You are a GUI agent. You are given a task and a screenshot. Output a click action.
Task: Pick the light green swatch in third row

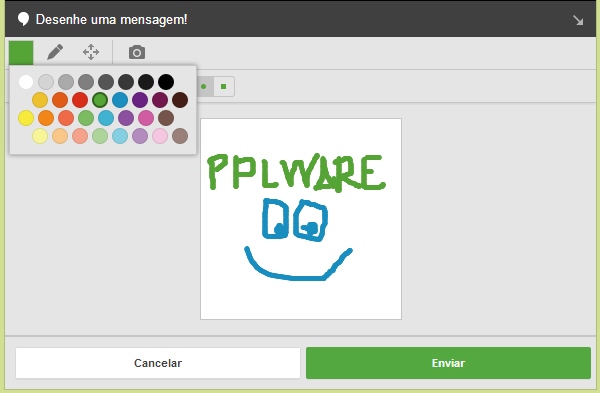click(86, 118)
